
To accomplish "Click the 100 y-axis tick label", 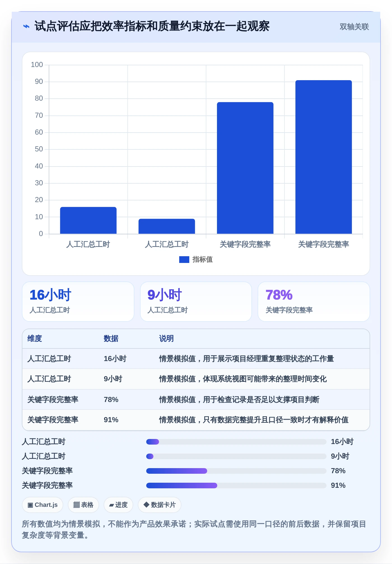I will [x=37, y=65].
